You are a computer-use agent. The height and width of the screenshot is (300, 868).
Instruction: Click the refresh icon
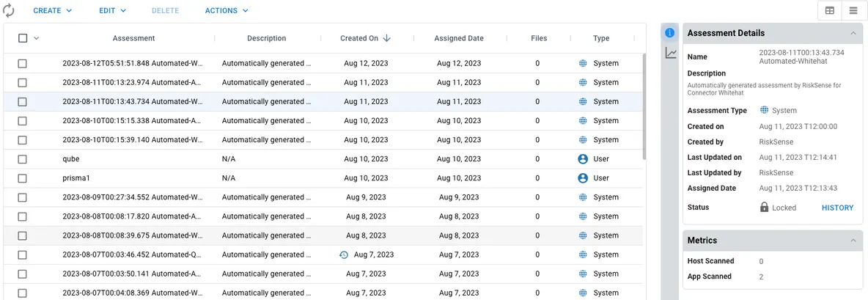(x=8, y=10)
